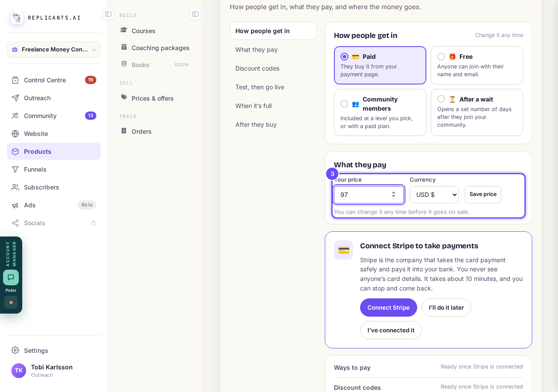Open the Freelance Money Con… workspace dropdown

click(x=54, y=50)
